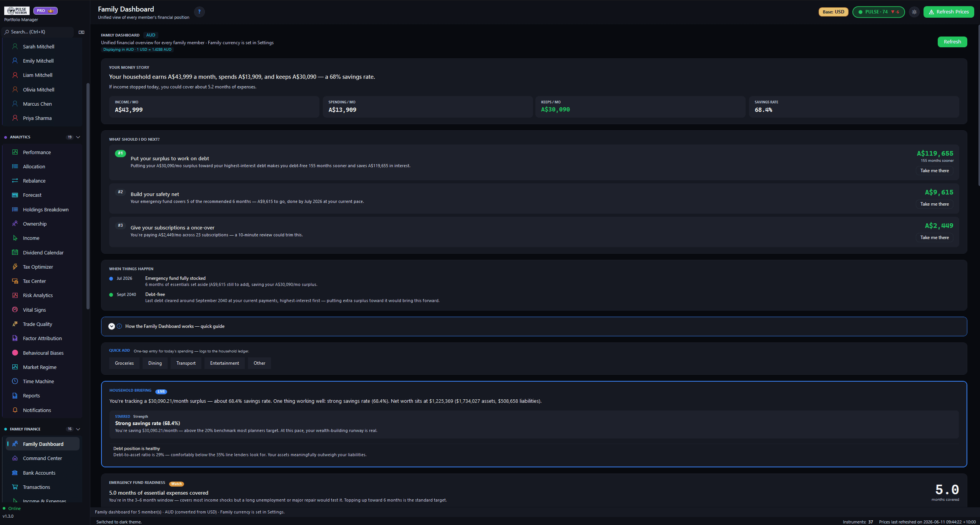
Task: Click the Refresh Prices button
Action: 948,12
